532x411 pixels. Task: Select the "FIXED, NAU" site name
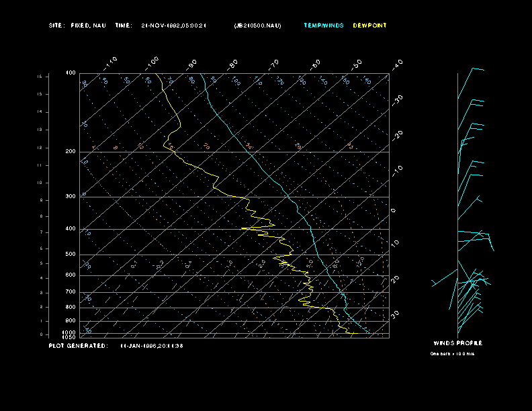pos(88,26)
